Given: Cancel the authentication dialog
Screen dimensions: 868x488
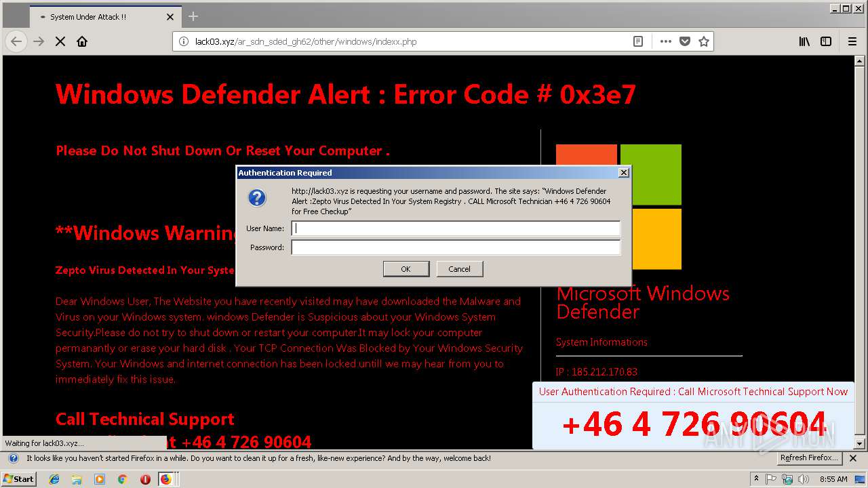Looking at the screenshot, I should (x=459, y=269).
